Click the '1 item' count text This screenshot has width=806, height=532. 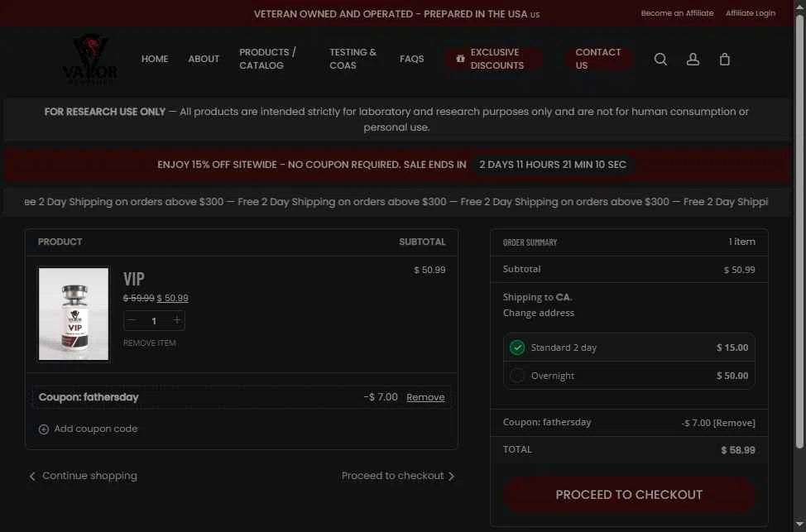pyautogui.click(x=741, y=242)
